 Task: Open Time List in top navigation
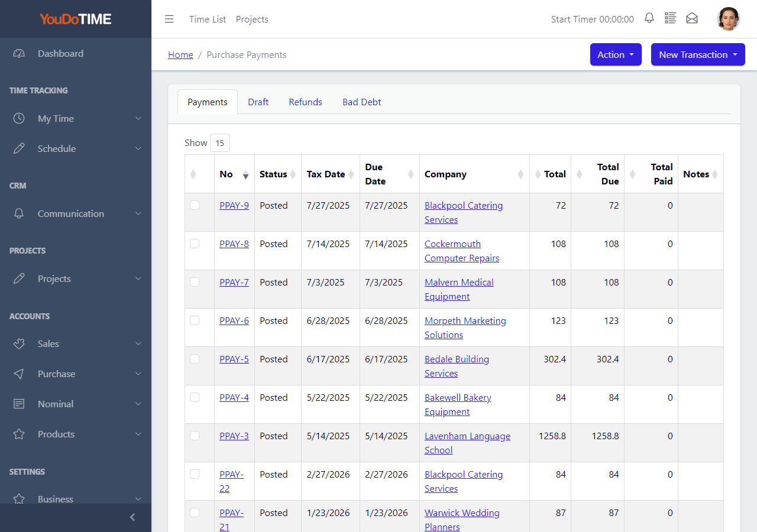click(208, 19)
